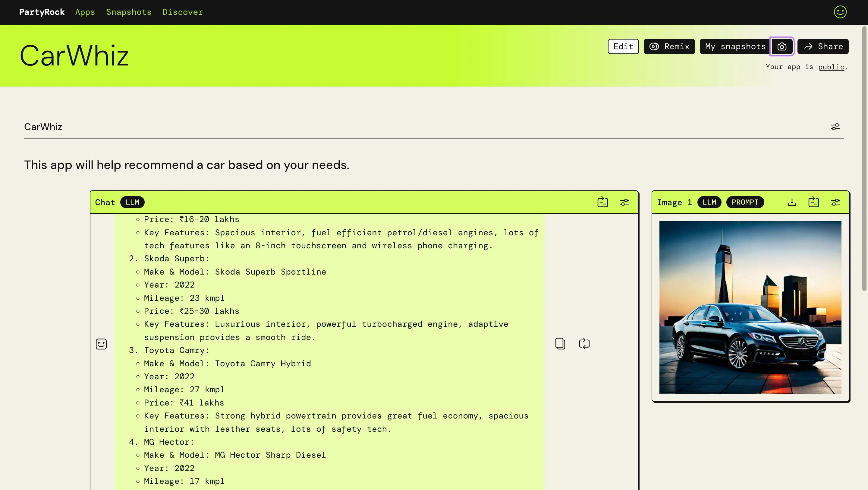Click the Image 1 download icon
This screenshot has width=868, height=490.
[x=793, y=202]
